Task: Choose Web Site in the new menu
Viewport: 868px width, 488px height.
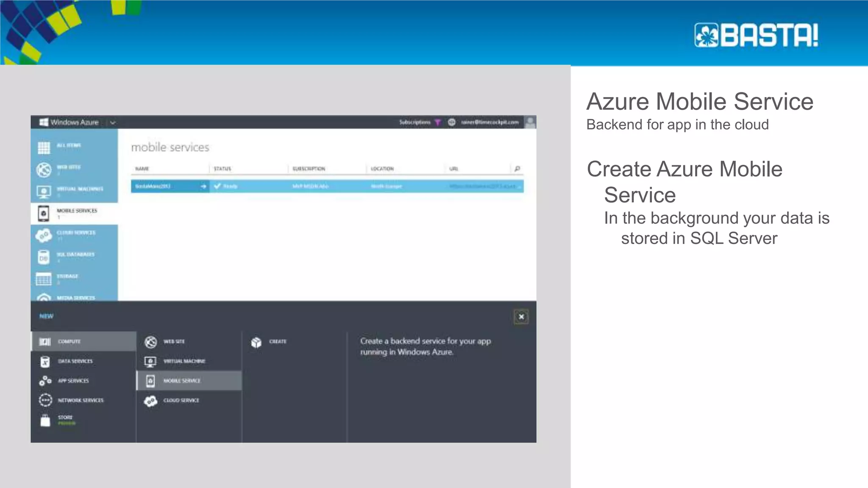Action: point(189,341)
